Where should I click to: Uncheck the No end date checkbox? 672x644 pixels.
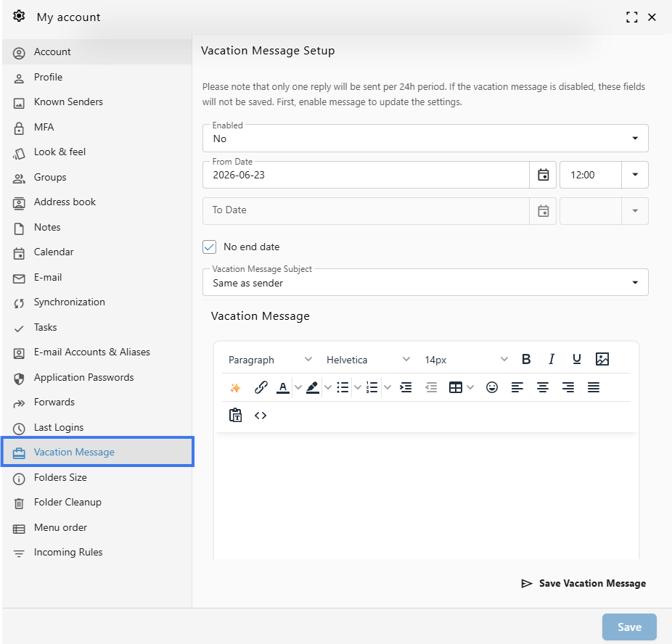tap(209, 247)
